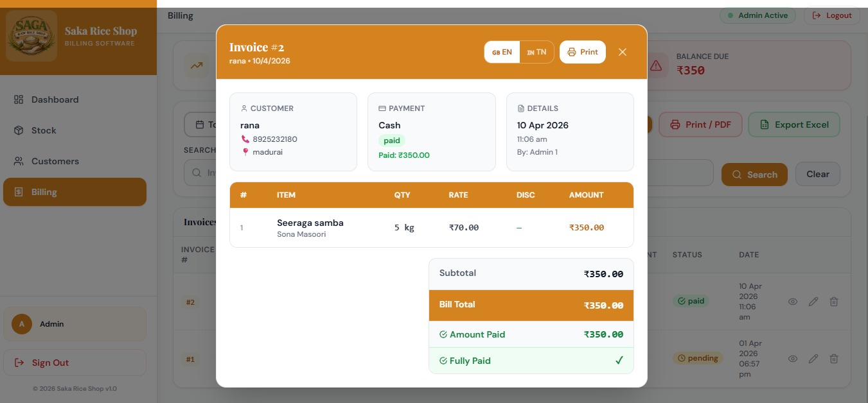Image resolution: width=868 pixels, height=403 pixels.
Task: Open the Billing page header menu
Action: coord(180,15)
